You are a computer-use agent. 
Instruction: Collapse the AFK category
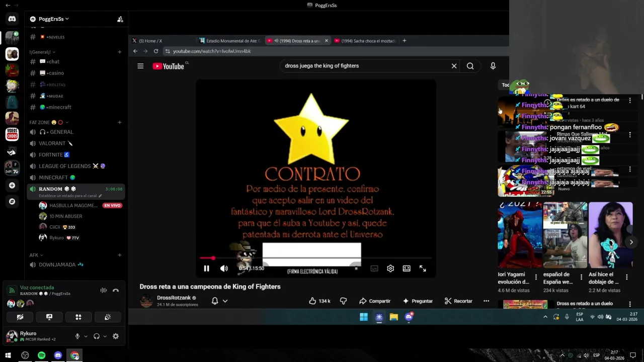(x=36, y=255)
